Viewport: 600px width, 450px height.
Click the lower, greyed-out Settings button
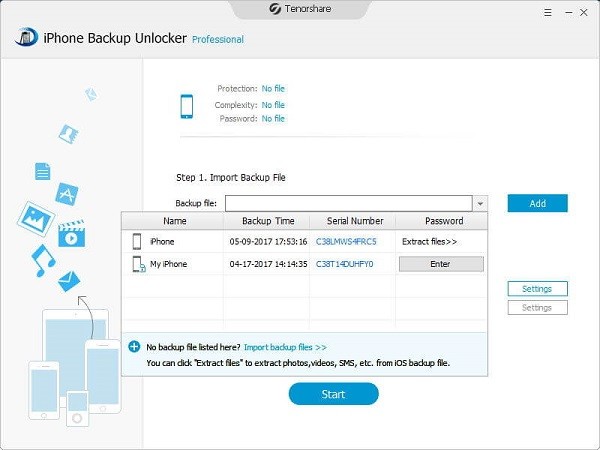coord(537,308)
